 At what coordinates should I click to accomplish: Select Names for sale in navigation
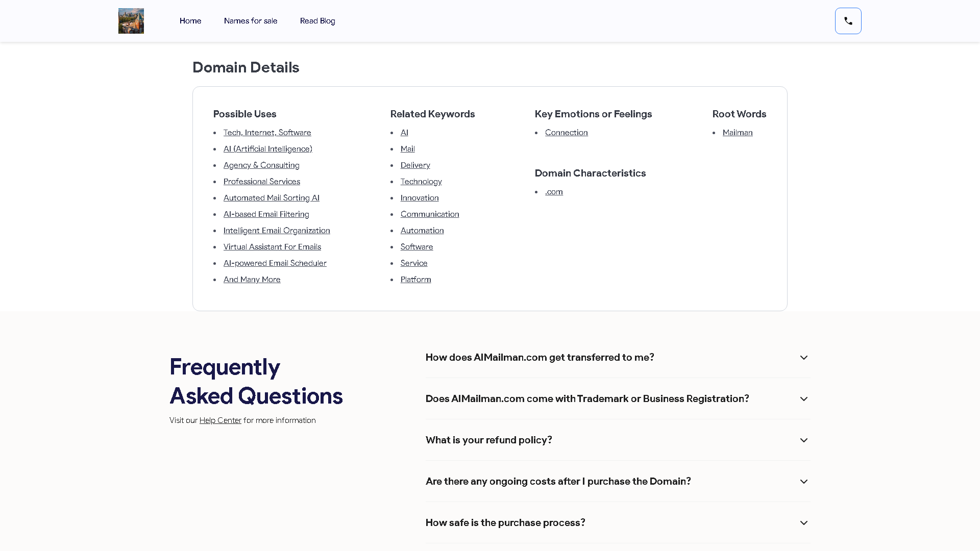[x=250, y=21]
